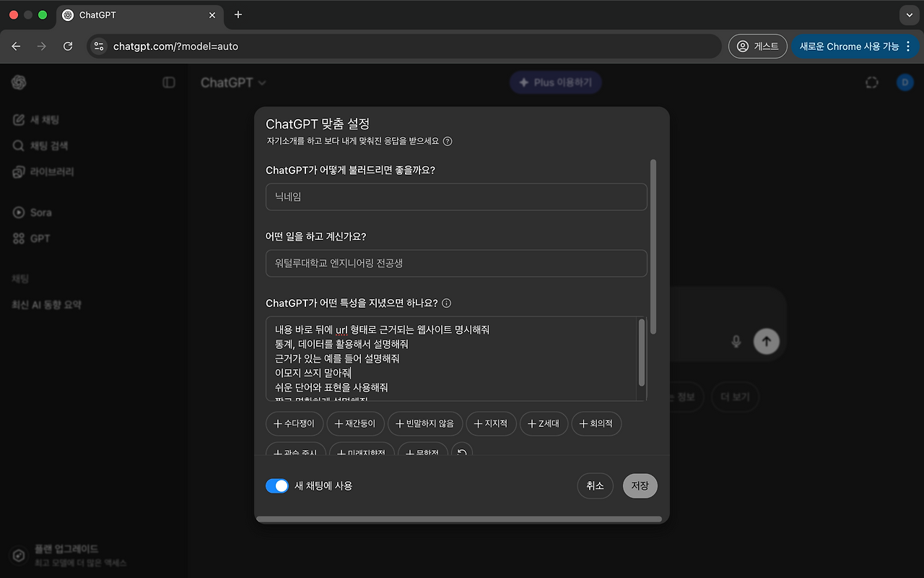The height and width of the screenshot is (578, 924).
Task: Add the 지지적 trait chip
Action: pyautogui.click(x=491, y=423)
